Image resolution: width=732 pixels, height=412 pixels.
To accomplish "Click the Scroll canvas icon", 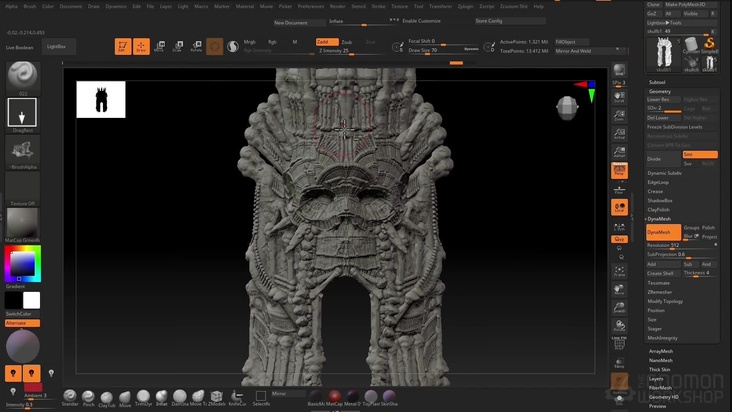I will pyautogui.click(x=619, y=97).
